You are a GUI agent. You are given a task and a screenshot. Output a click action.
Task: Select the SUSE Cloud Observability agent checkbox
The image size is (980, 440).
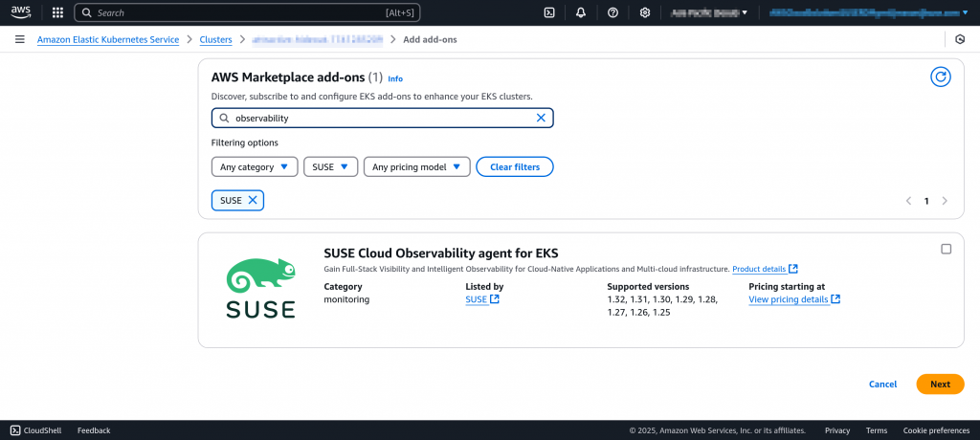click(946, 249)
